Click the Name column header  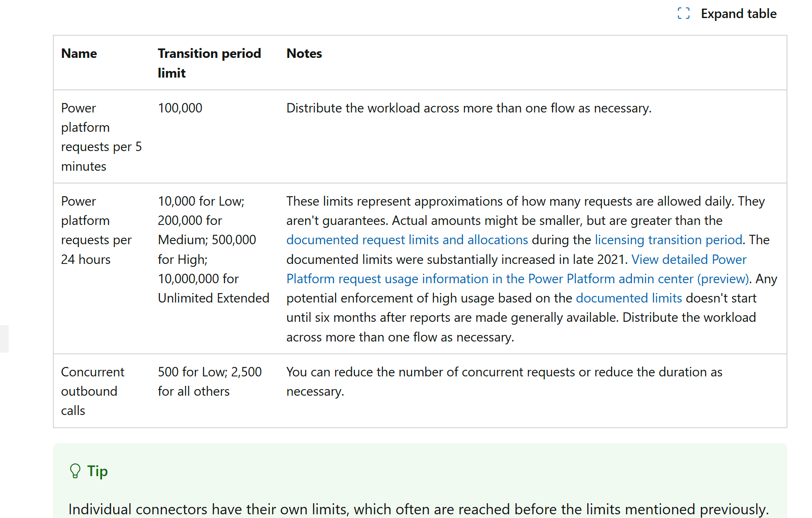click(79, 53)
